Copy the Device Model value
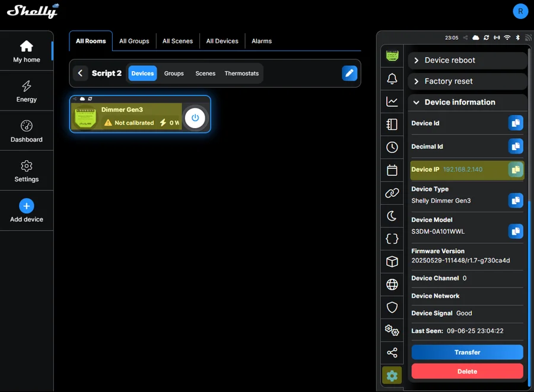The height and width of the screenshot is (392, 534). (516, 231)
